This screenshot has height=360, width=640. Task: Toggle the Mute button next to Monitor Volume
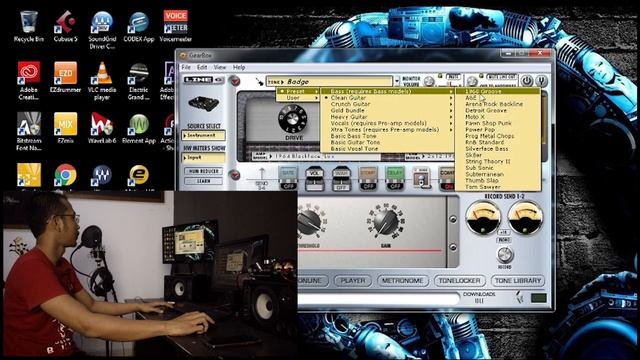(x=453, y=77)
